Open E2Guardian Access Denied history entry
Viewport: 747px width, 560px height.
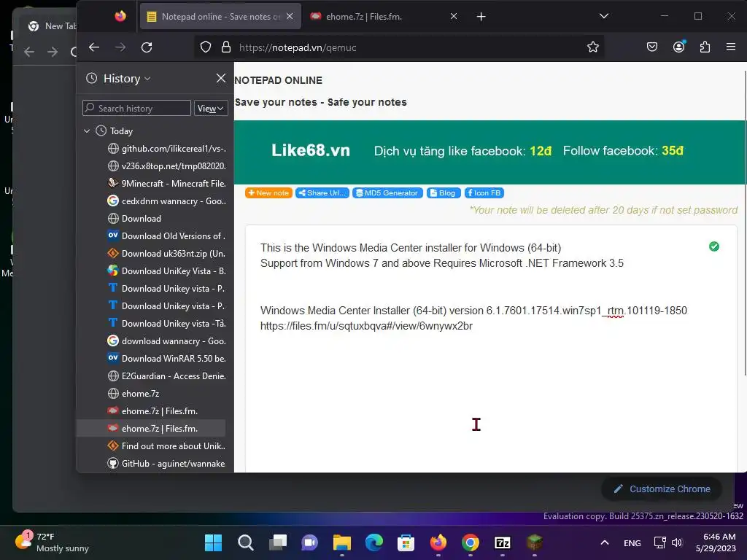[x=167, y=376]
